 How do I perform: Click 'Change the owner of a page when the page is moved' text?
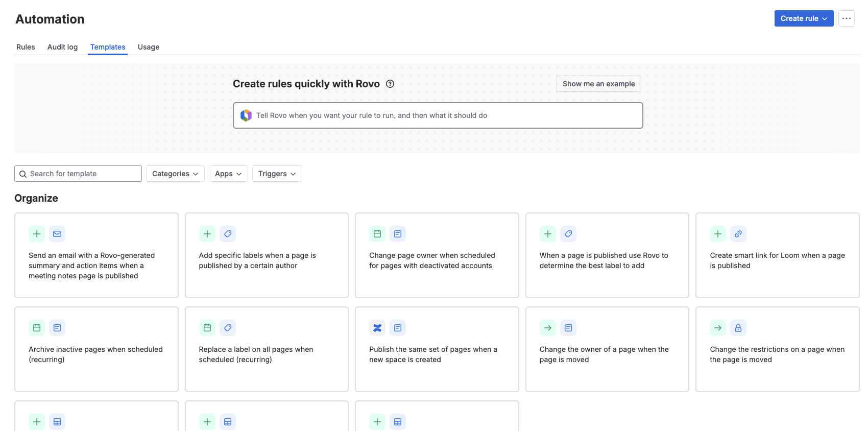click(x=604, y=354)
